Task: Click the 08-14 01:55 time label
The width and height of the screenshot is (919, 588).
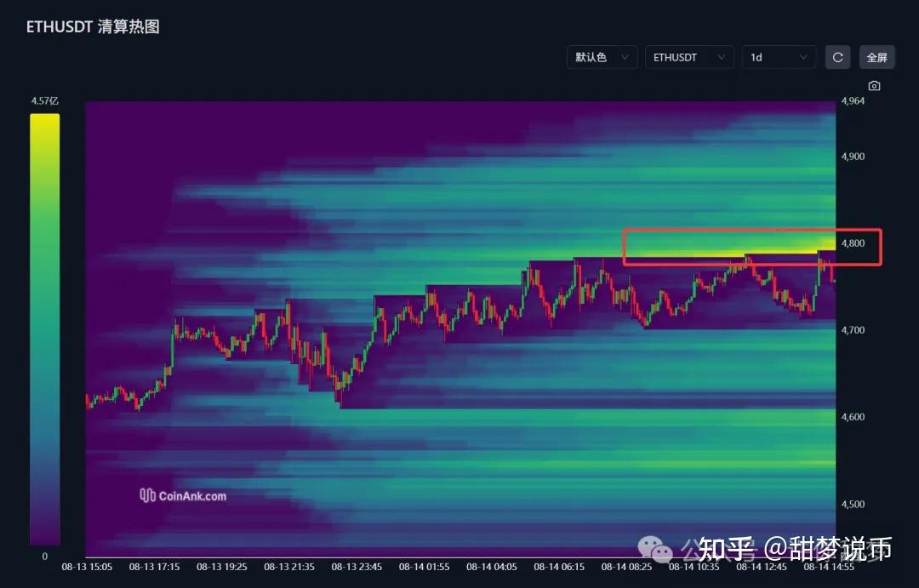Action: click(424, 567)
